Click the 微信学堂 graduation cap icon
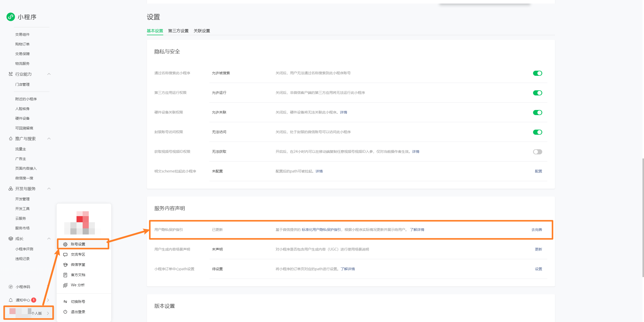 65,265
